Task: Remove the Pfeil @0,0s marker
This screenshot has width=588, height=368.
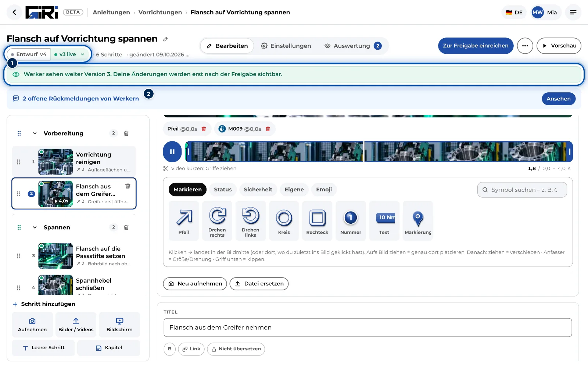Action: (x=204, y=129)
